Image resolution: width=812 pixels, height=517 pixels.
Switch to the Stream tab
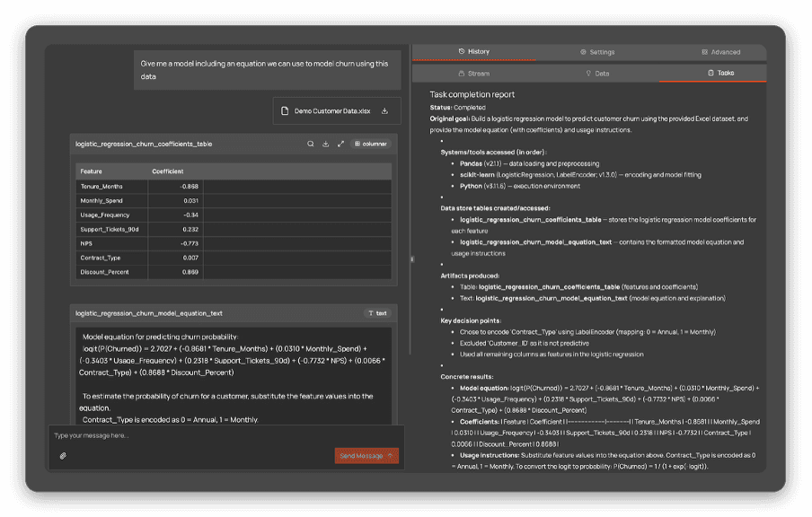pos(473,74)
